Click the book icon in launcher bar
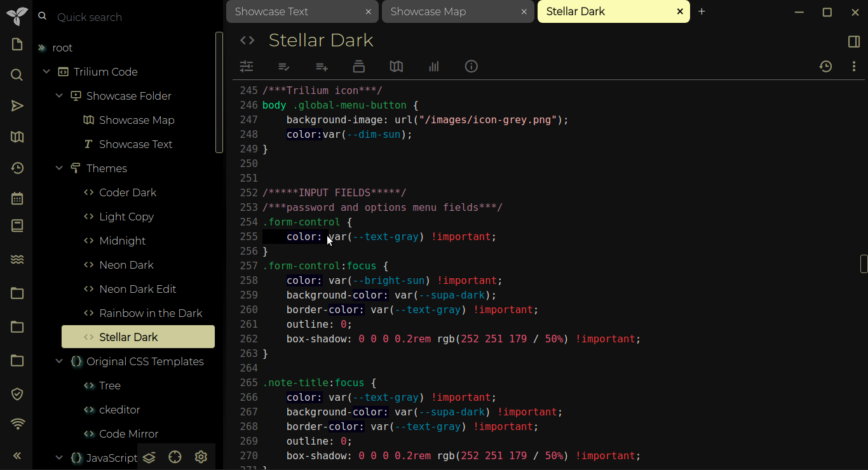Viewport: 868px width, 470px height. click(17, 226)
